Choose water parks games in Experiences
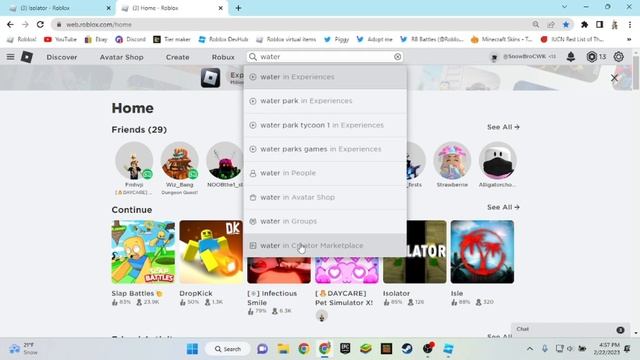Image resolution: width=640 pixels, height=360 pixels. point(325,149)
